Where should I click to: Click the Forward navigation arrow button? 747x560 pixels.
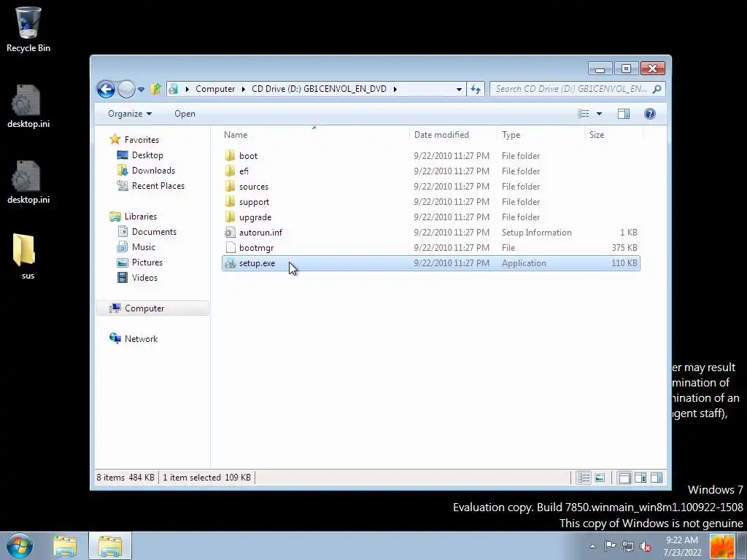tap(126, 89)
